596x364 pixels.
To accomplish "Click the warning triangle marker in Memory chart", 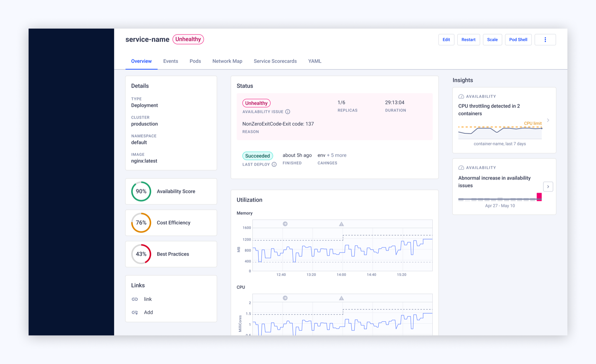I will tap(341, 224).
